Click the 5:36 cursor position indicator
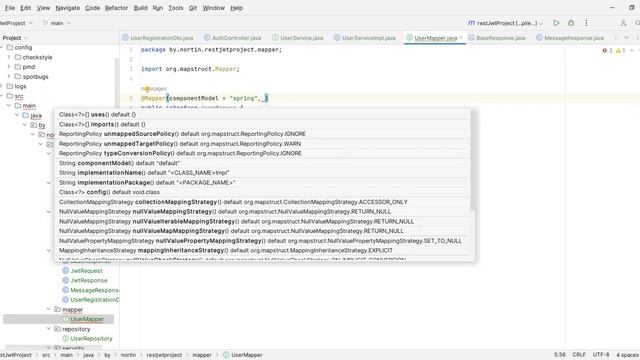640x360 pixels. coord(560,355)
